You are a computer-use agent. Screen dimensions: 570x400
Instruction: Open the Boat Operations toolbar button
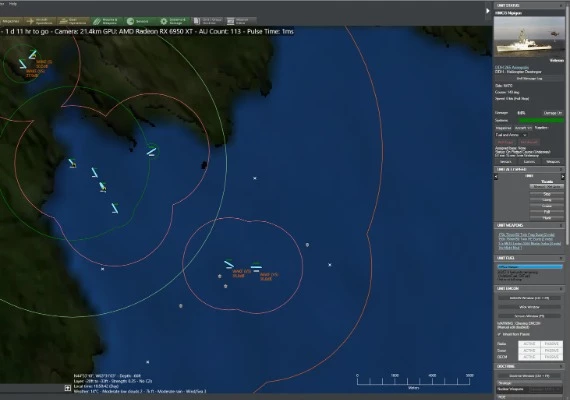73,21
